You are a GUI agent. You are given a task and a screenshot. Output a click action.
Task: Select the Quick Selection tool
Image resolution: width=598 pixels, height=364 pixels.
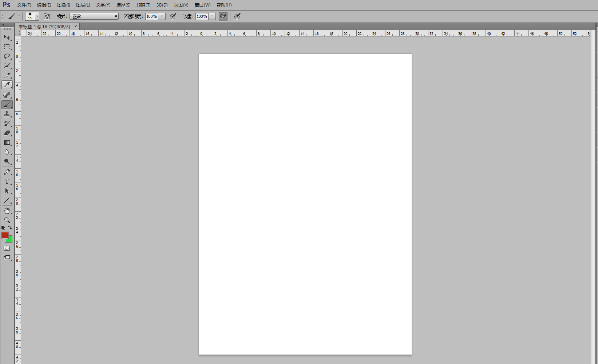7,66
